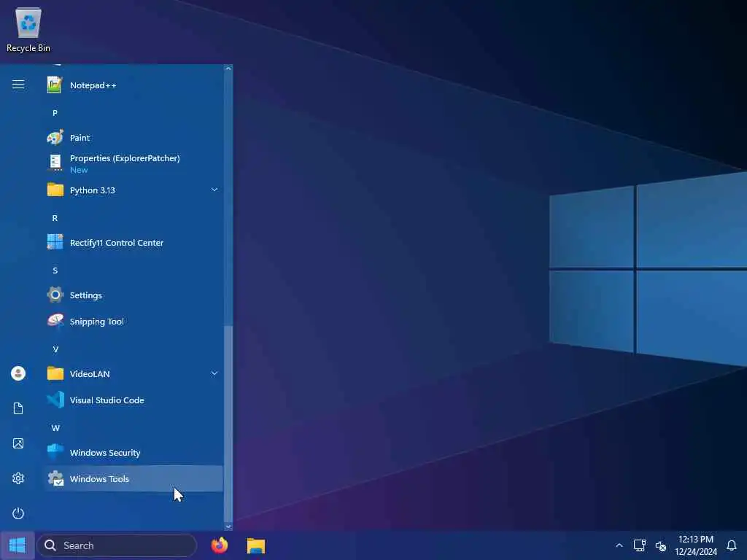Click the app list scroll-up arrow
The image size is (747, 560).
click(228, 69)
